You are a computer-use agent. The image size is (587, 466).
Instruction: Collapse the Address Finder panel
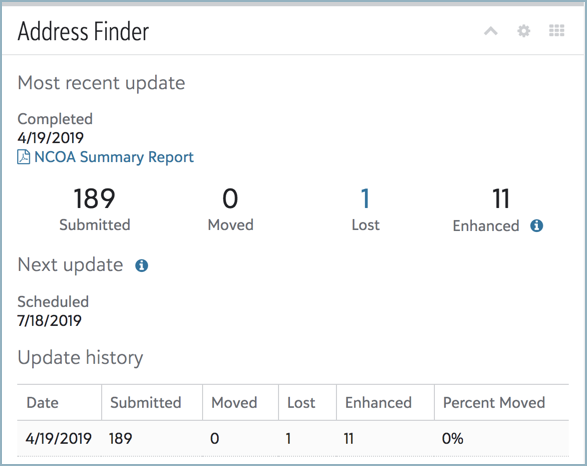coord(490,31)
